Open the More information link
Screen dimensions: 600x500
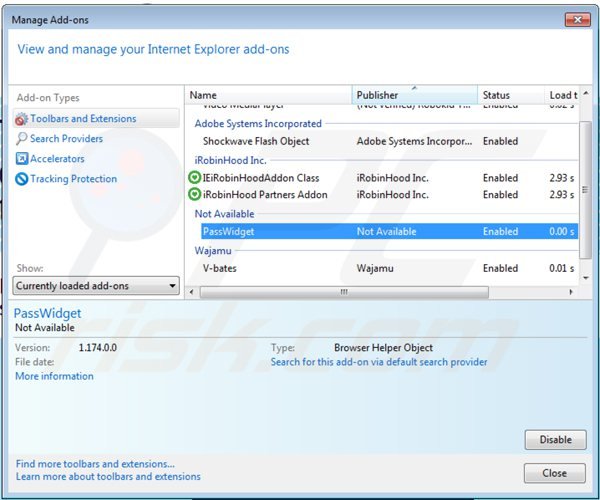pyautogui.click(x=54, y=376)
